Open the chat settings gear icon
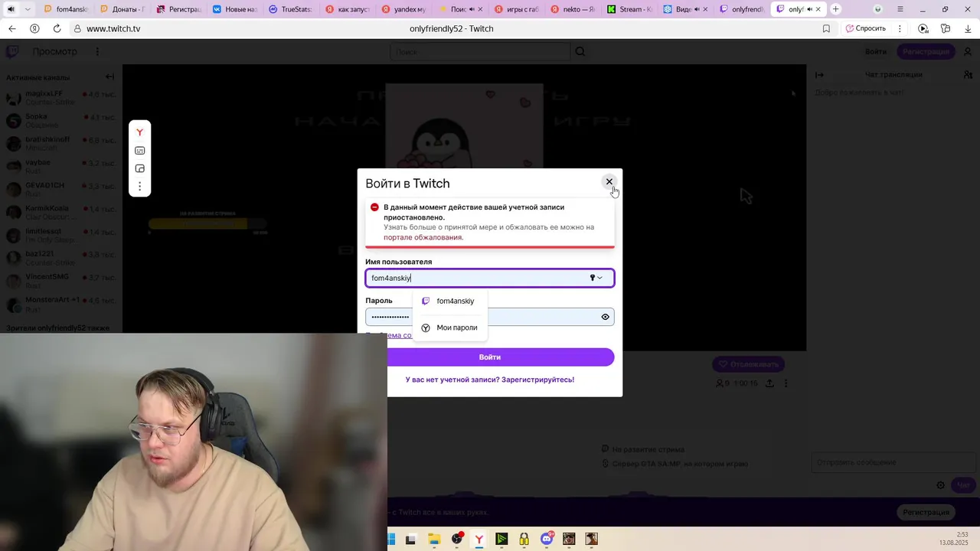This screenshot has height=551, width=980. point(941,485)
